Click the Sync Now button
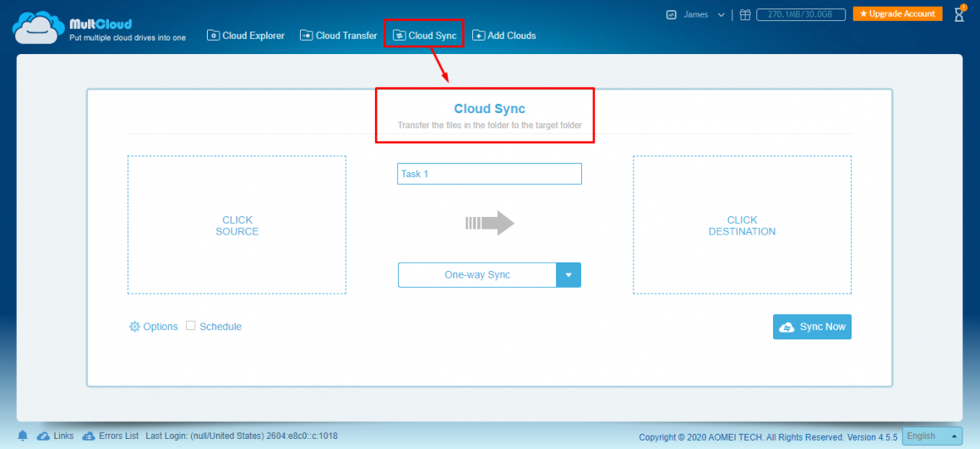 click(x=812, y=327)
